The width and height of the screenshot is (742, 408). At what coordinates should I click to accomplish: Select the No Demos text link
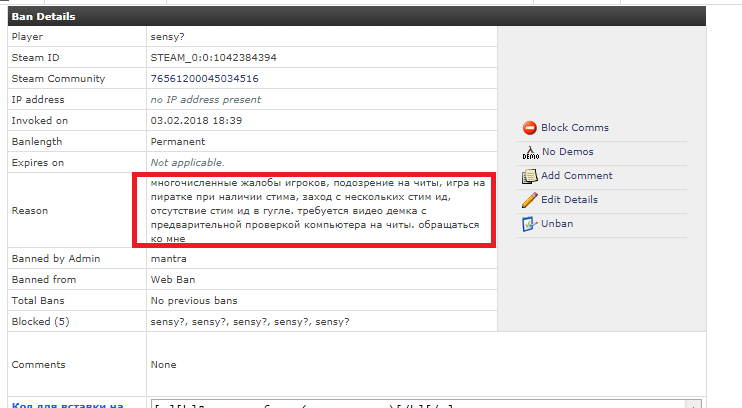(x=567, y=152)
